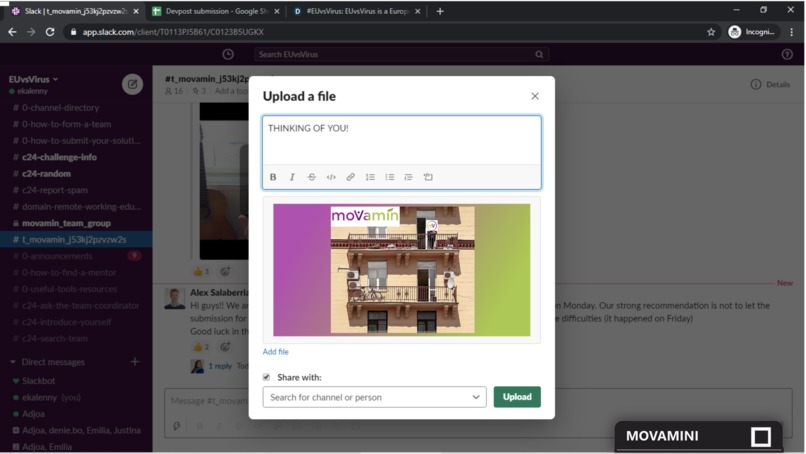Select the movamin balcony image preview
806x454 pixels.
click(402, 270)
